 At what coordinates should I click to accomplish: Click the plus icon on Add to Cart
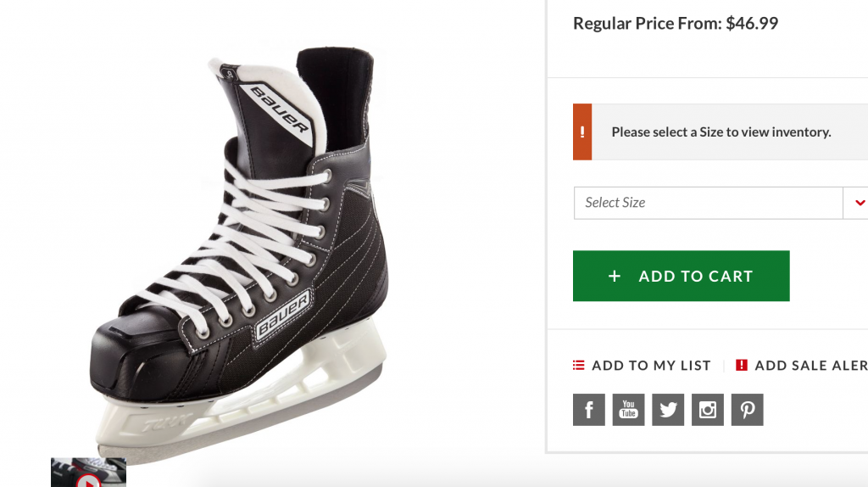[615, 276]
